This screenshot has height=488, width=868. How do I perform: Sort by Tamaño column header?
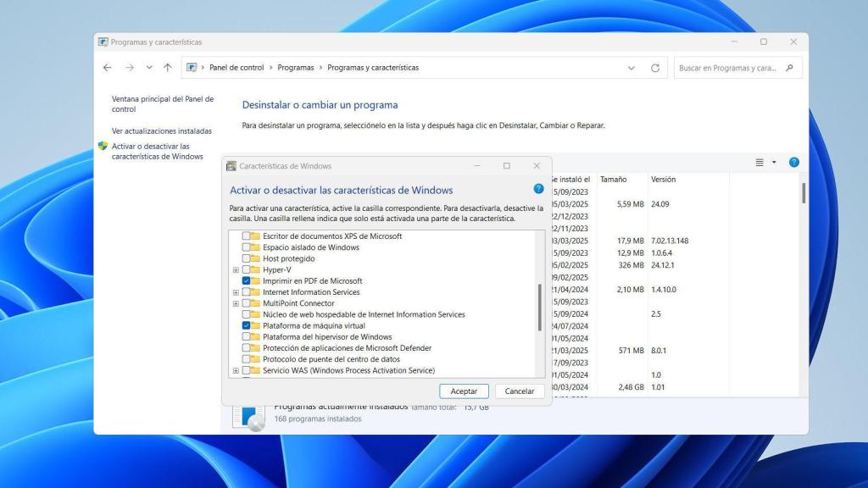tap(621, 180)
